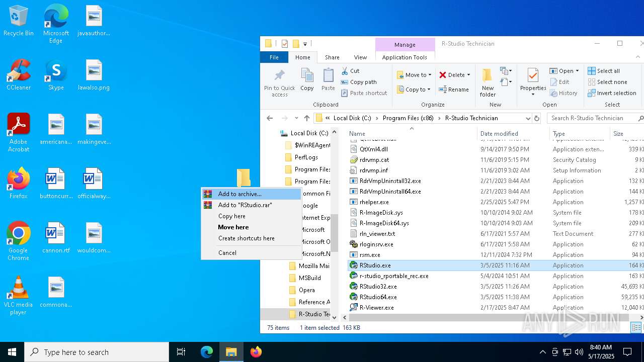Open recent locations dropdown arrow
The width and height of the screenshot is (644, 362).
click(x=296, y=118)
